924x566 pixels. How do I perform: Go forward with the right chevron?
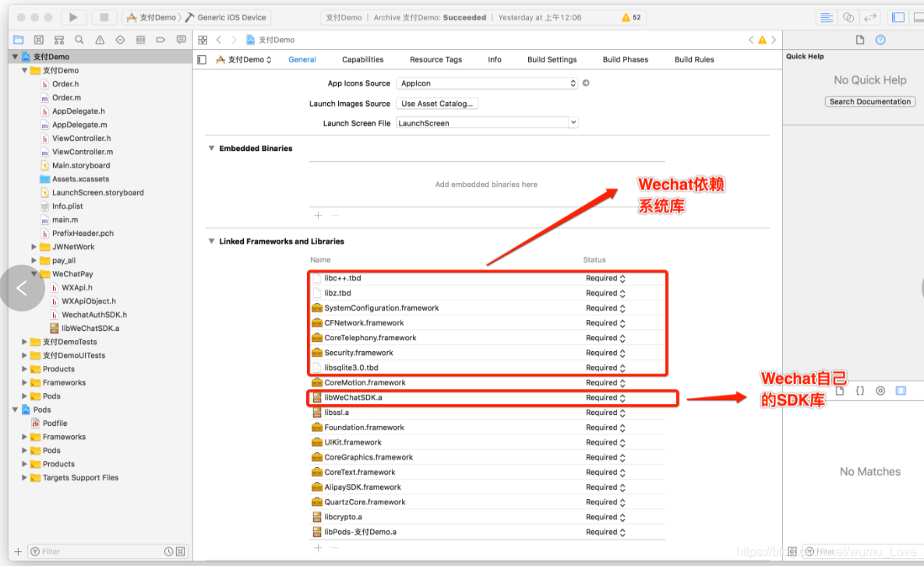(x=234, y=40)
